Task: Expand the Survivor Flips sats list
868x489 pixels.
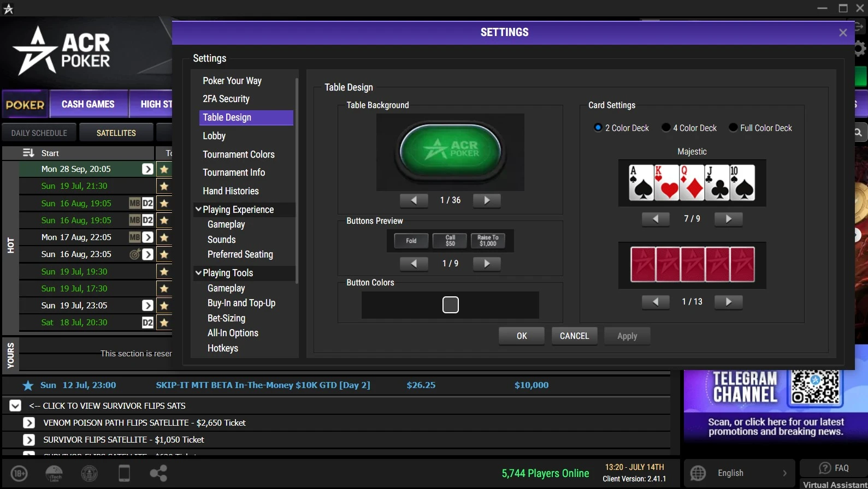Action: (x=15, y=405)
